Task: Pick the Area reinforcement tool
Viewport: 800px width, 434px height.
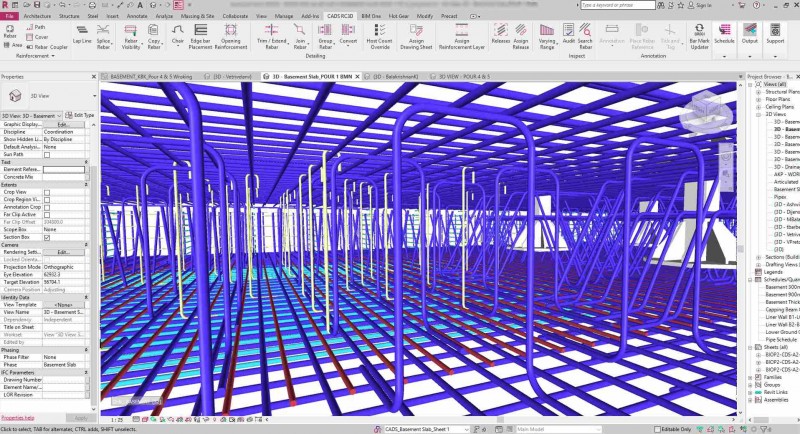Action: pos(13,45)
